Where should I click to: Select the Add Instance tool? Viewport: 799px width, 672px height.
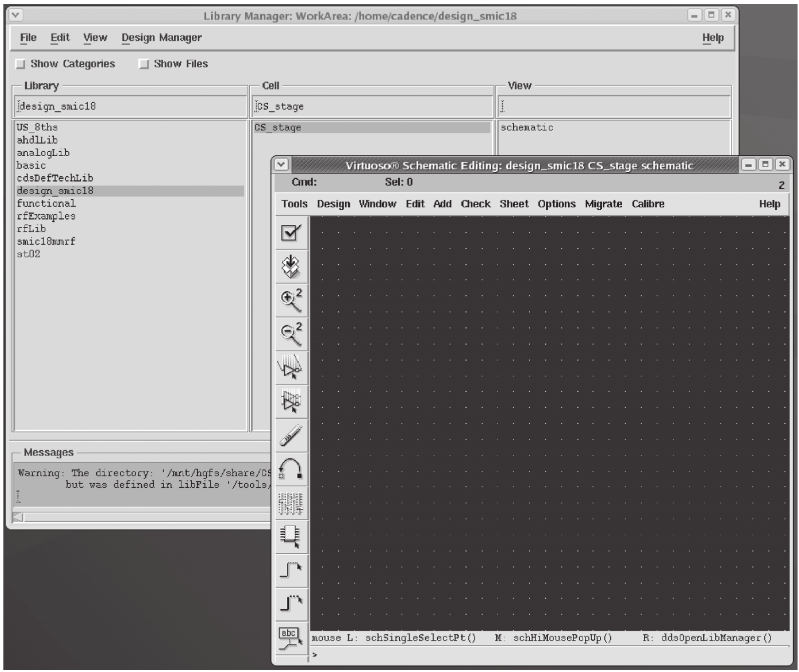[291, 536]
